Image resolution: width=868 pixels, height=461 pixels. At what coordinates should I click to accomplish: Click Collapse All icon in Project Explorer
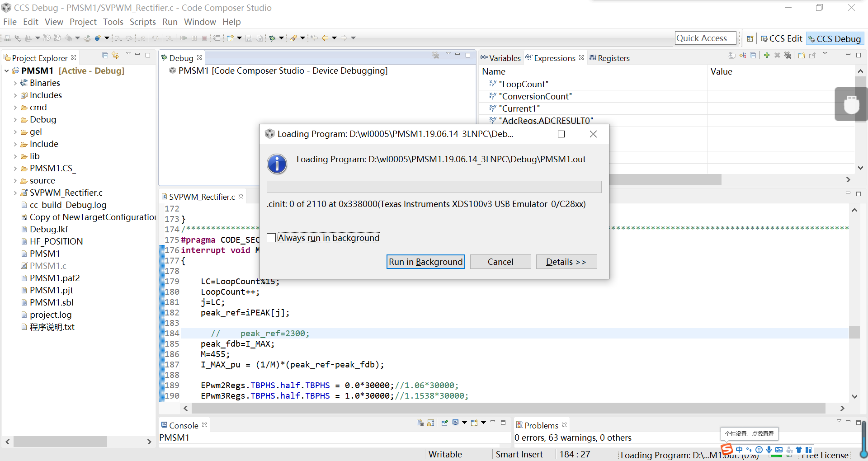[105, 55]
